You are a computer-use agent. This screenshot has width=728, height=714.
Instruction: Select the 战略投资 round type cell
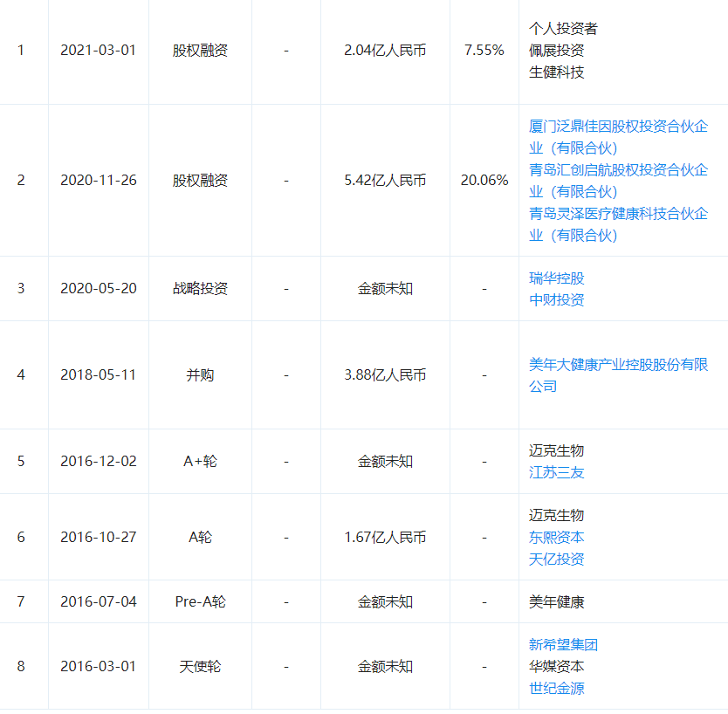(200, 289)
